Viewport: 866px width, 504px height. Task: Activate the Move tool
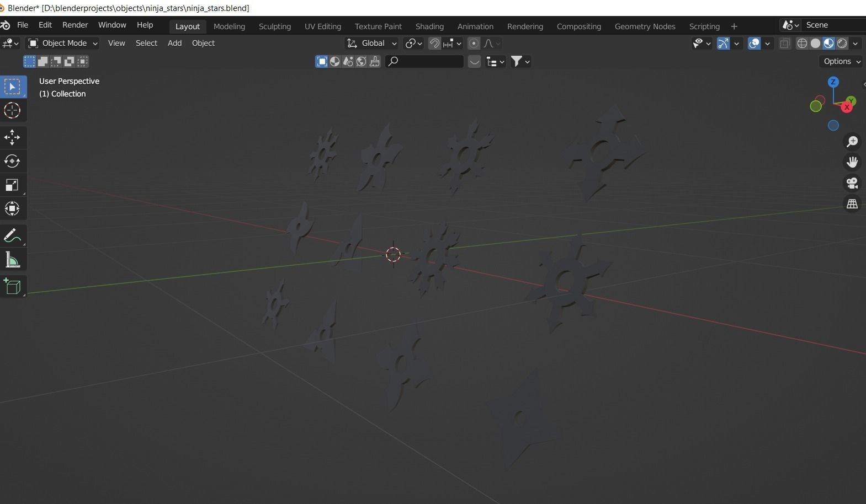pos(12,137)
